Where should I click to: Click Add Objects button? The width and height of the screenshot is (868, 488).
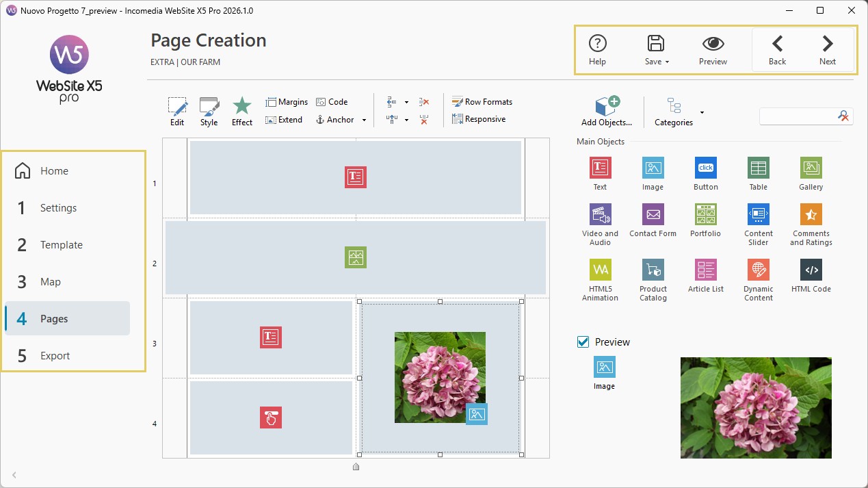point(607,111)
